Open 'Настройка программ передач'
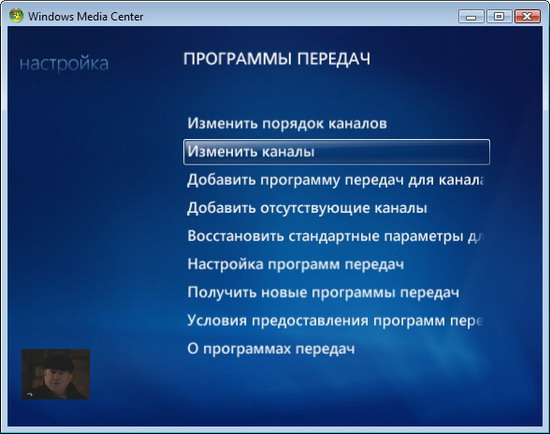 (x=295, y=264)
